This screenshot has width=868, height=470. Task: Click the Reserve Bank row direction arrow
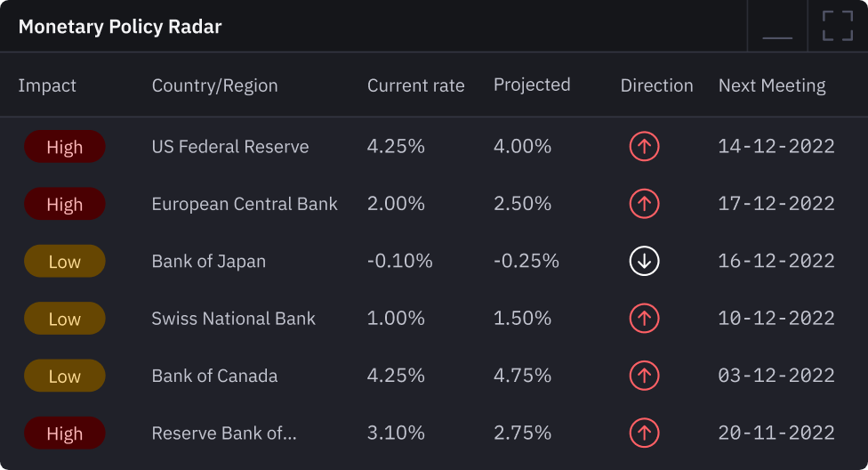(644, 434)
